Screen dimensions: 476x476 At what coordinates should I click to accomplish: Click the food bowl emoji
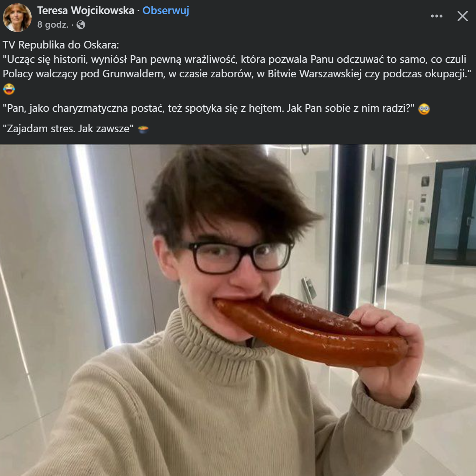coord(143,129)
